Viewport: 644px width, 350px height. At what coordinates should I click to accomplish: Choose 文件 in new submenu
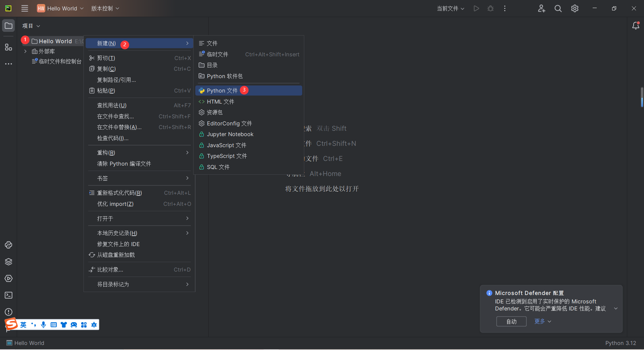pos(249,43)
